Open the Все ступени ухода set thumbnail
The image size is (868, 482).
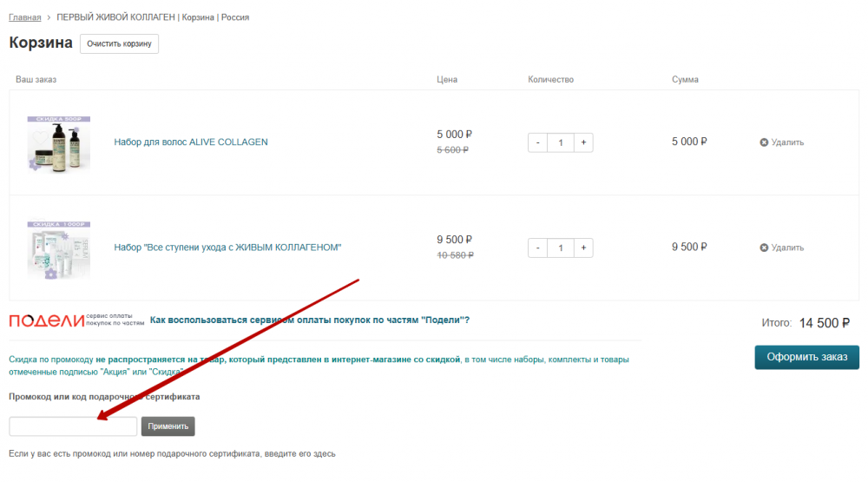point(59,250)
